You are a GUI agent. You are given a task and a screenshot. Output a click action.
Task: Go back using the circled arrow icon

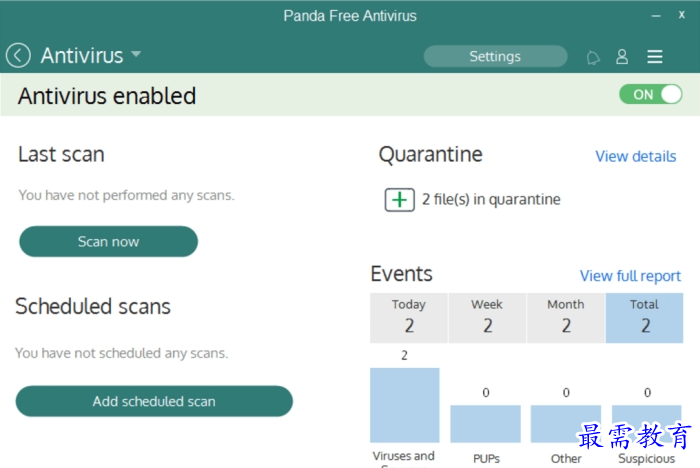(18, 55)
